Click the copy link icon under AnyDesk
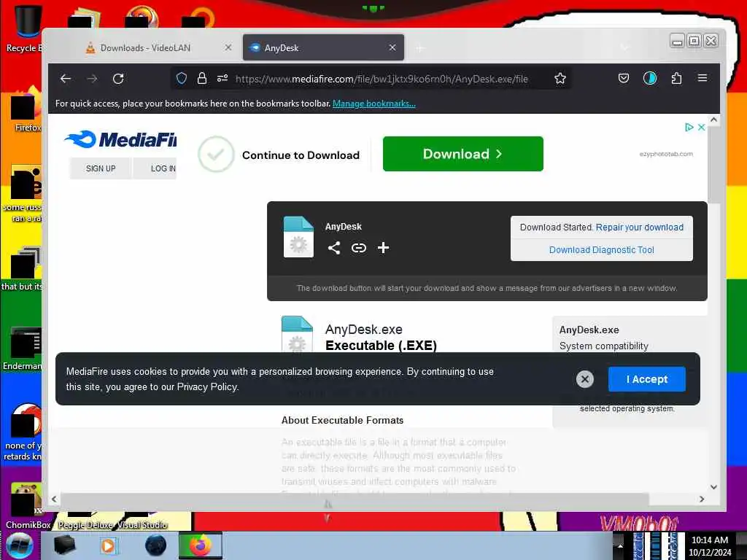This screenshot has height=560, width=747. 359,248
